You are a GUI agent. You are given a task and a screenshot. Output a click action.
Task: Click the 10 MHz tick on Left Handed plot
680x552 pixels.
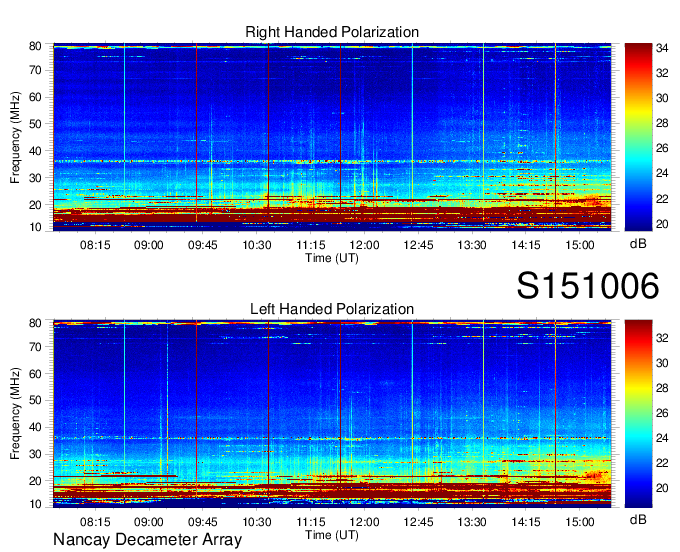click(x=35, y=504)
